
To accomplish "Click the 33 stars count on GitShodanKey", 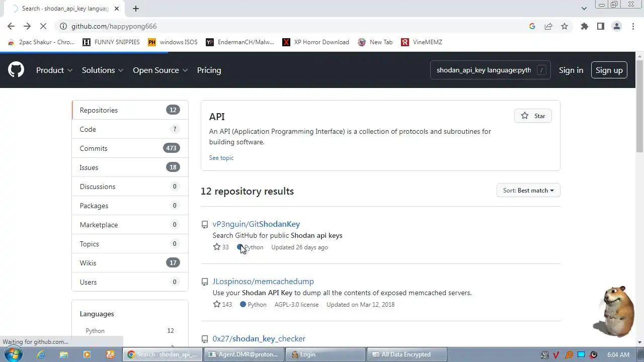I will [221, 247].
